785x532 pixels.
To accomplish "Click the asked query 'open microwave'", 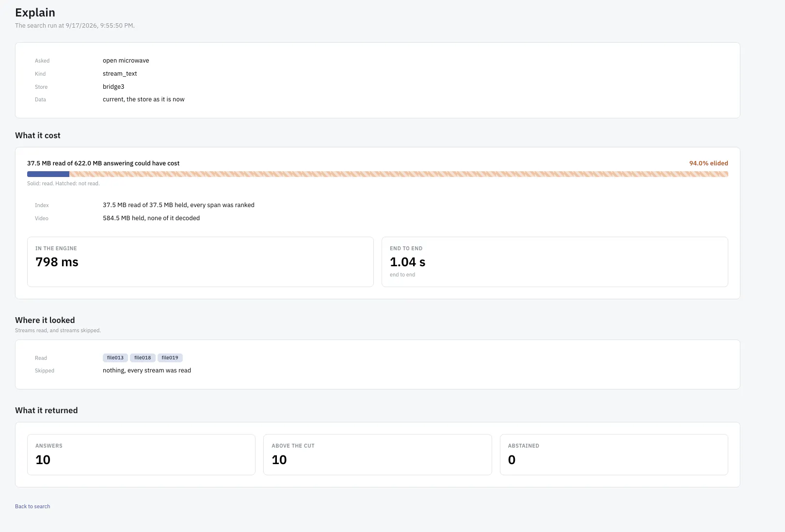I will point(126,61).
